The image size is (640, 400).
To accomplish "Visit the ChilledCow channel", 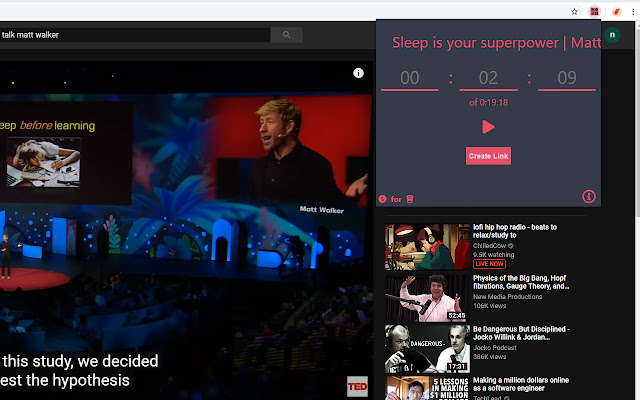I will 489,246.
